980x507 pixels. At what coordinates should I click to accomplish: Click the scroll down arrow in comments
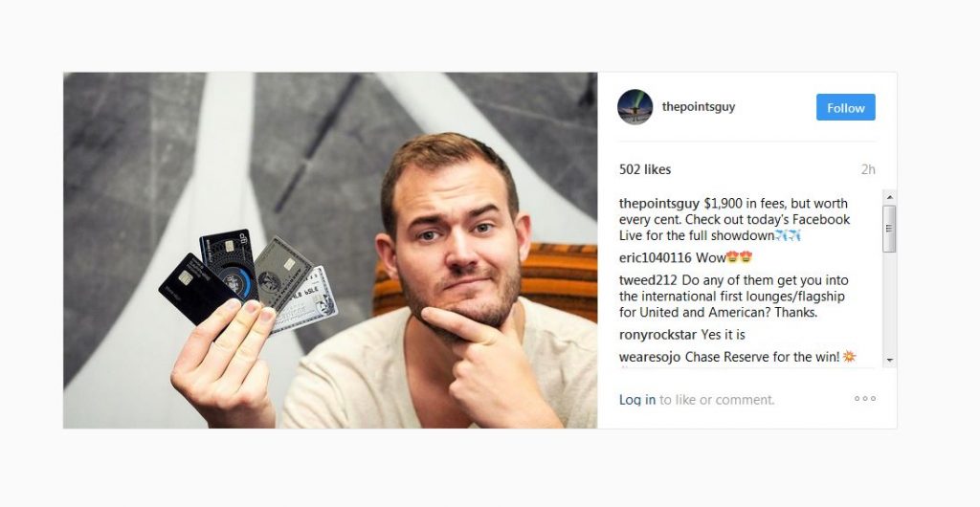coord(889,361)
